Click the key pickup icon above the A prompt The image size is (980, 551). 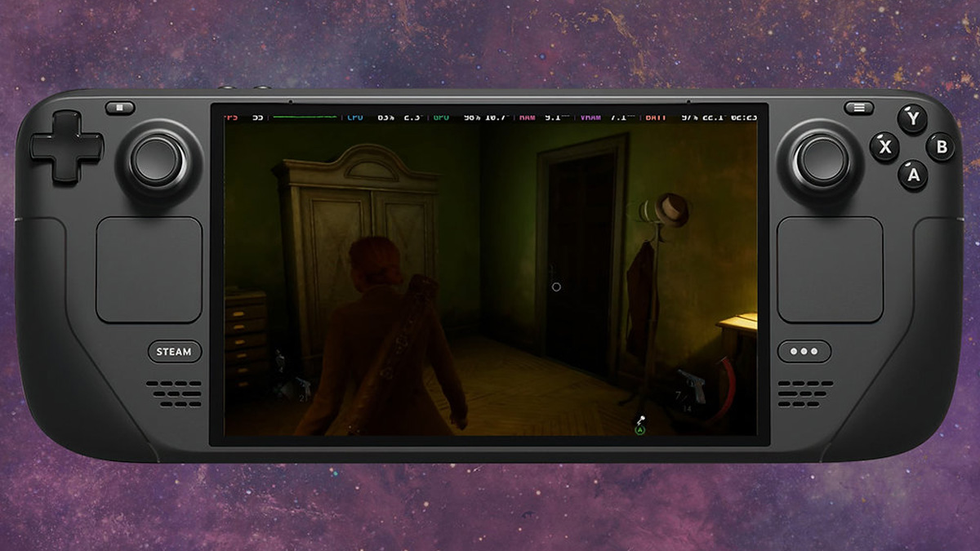[x=642, y=420]
